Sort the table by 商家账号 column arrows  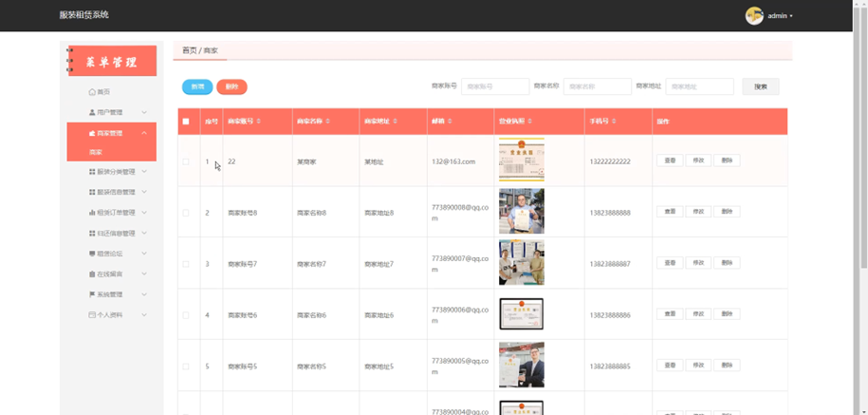coord(258,122)
